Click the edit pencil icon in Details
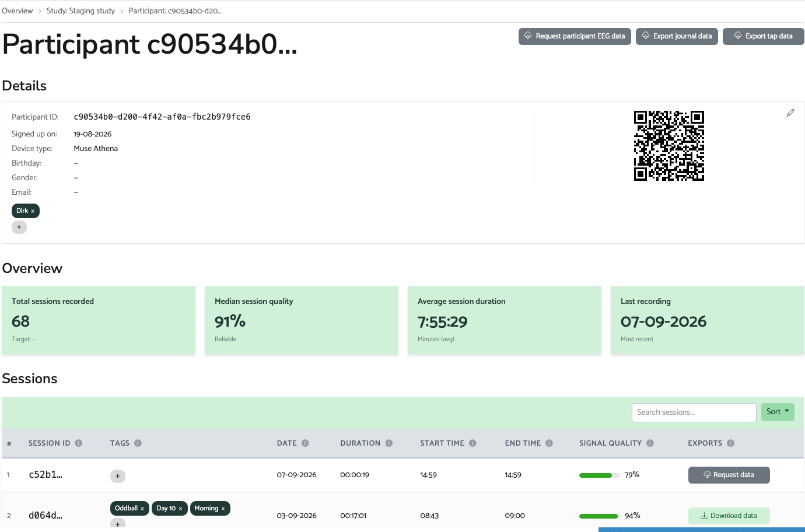This screenshot has height=532, width=805. [790, 113]
